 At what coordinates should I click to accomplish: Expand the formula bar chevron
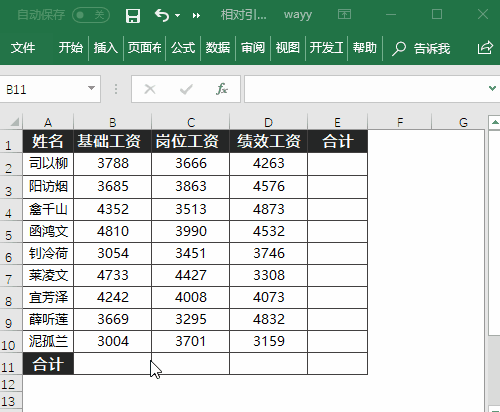(492, 88)
